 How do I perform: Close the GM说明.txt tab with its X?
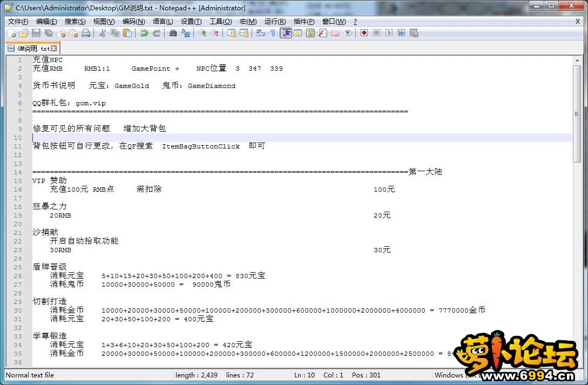tap(54, 49)
